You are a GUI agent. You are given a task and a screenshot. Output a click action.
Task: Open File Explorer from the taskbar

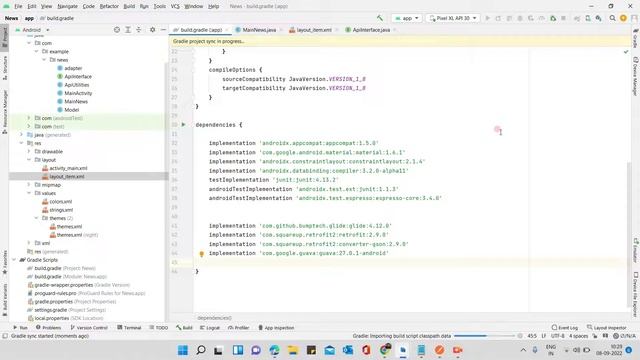(293, 350)
